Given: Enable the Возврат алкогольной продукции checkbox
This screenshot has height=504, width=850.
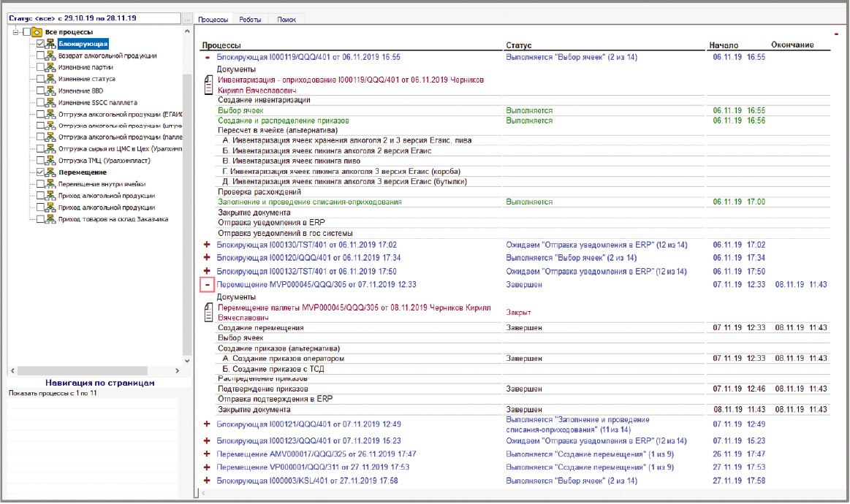Looking at the screenshot, I should click(x=41, y=56).
